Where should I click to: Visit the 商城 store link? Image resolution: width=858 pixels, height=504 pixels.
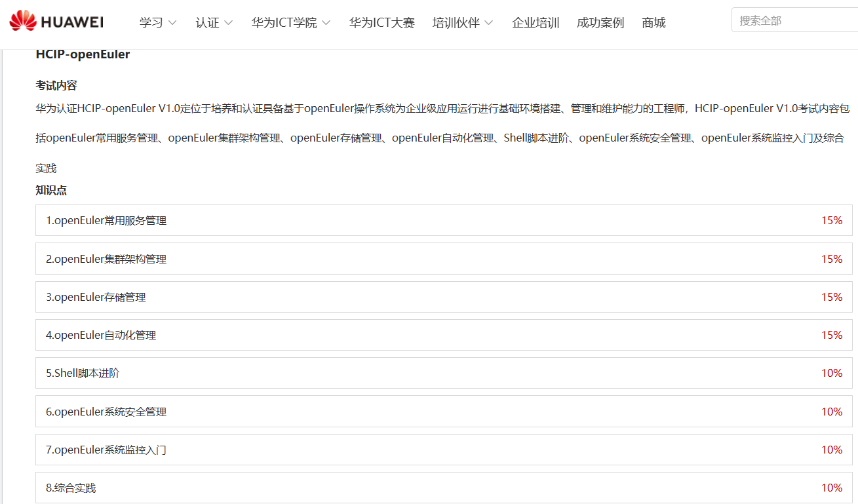click(653, 23)
